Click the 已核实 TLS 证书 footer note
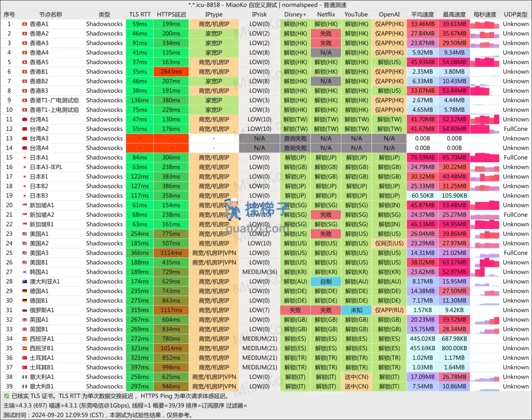 click(x=120, y=396)
